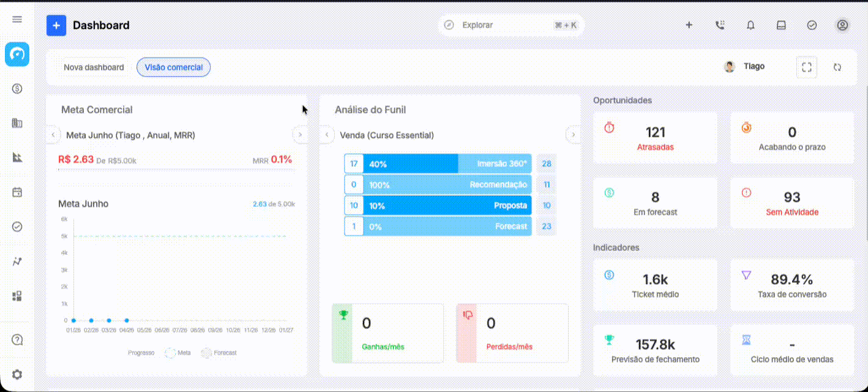
Task: Select the Nova dashboard tab
Action: coord(94,67)
